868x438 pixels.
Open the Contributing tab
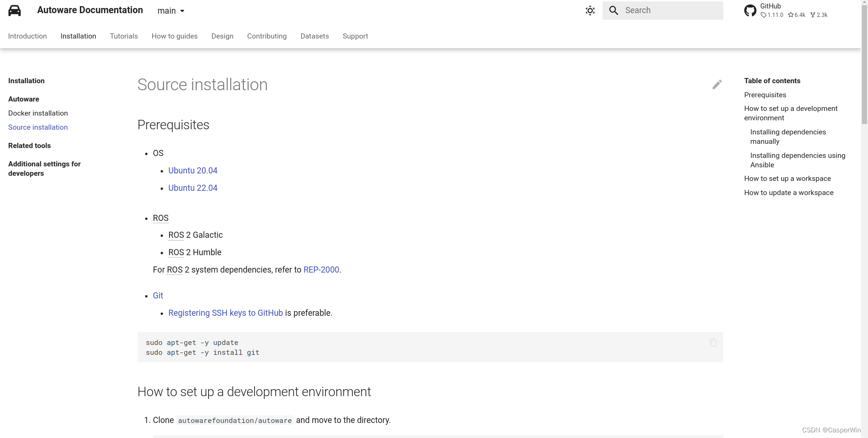[x=266, y=36]
